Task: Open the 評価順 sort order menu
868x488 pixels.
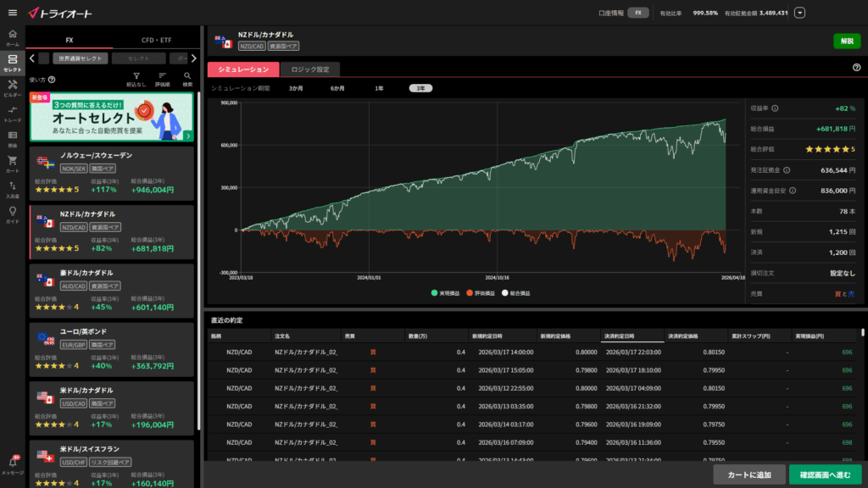Action: 161,79
